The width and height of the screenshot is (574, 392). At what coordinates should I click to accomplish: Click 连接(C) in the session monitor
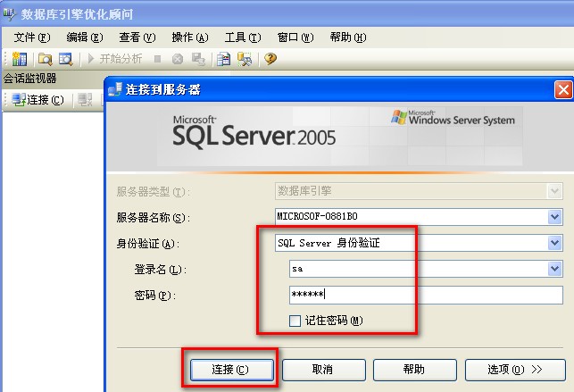point(37,99)
